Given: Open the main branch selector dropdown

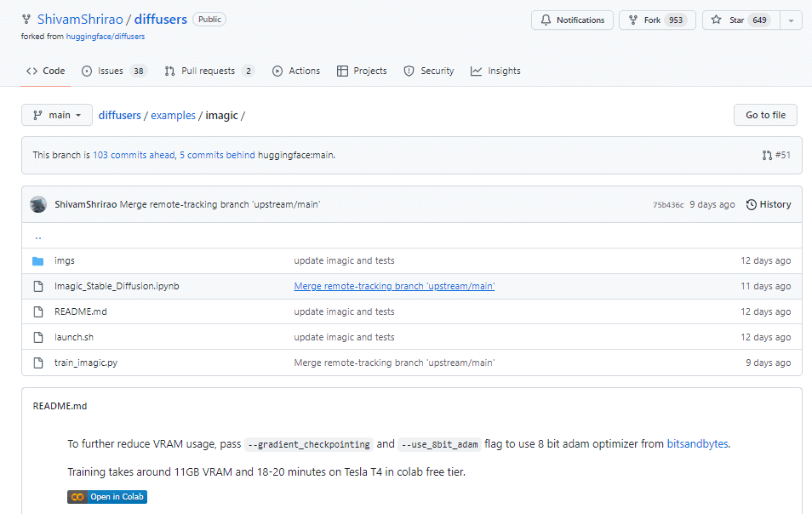Looking at the screenshot, I should click(x=57, y=115).
